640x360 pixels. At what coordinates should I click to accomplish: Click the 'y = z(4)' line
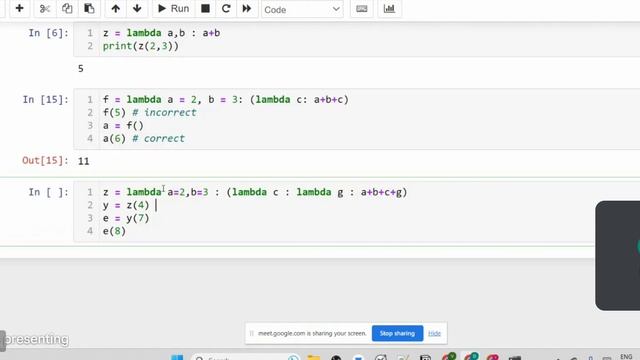tap(126, 205)
